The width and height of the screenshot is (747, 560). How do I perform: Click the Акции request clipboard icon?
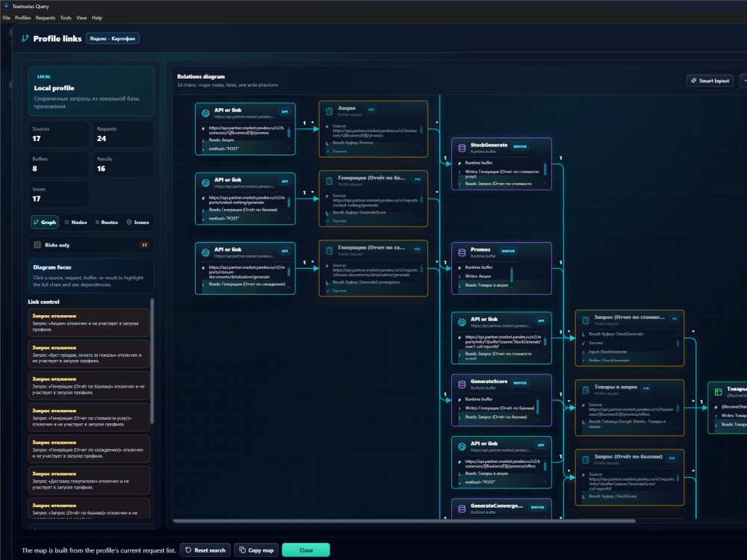[x=329, y=111]
